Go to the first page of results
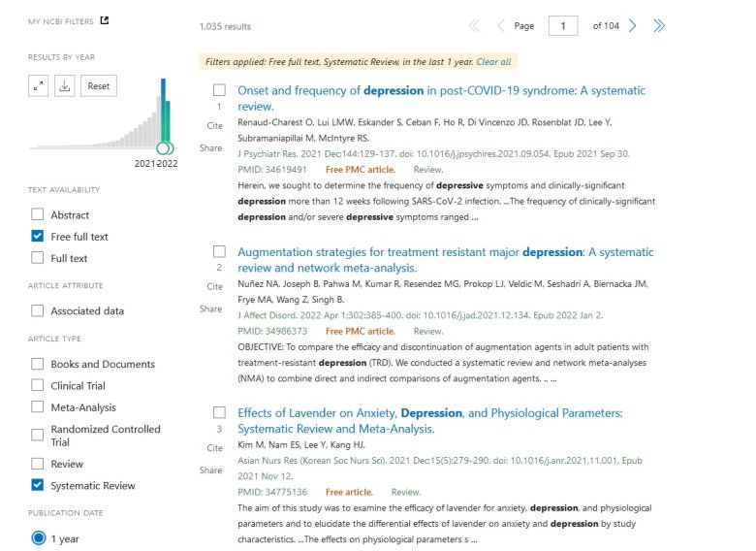Image resolution: width=756 pixels, height=551 pixels. pos(474,26)
